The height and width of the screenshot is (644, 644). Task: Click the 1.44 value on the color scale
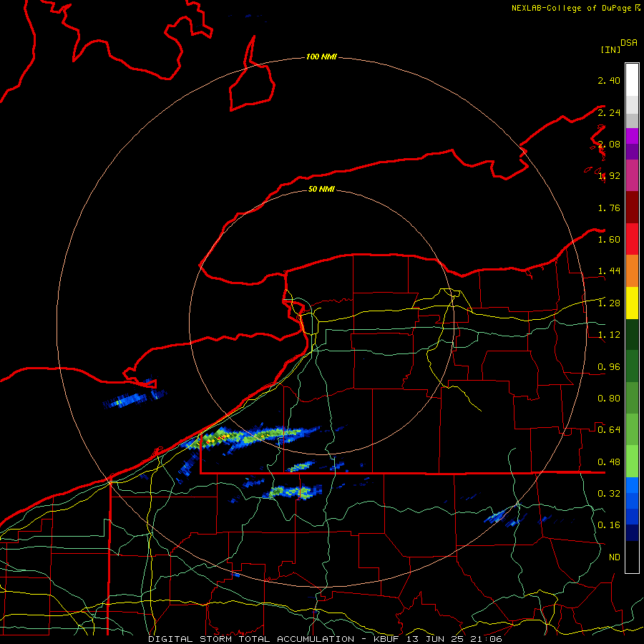609,271
